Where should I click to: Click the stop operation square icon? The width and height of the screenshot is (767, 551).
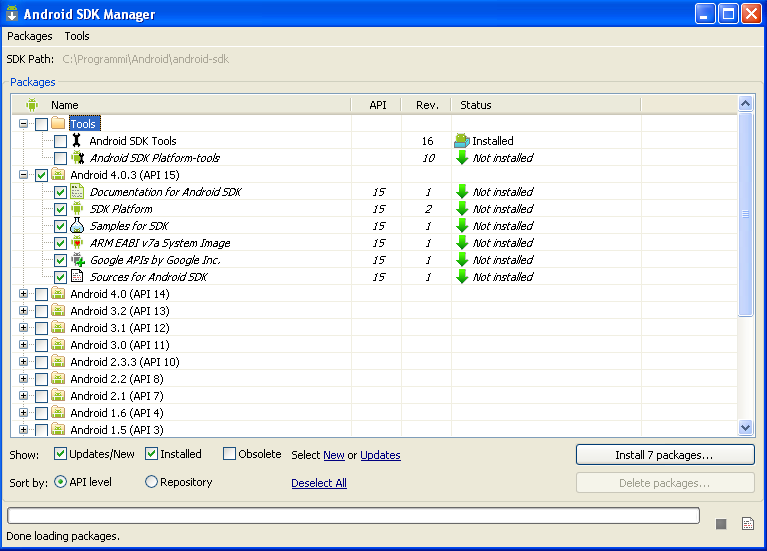(x=721, y=524)
